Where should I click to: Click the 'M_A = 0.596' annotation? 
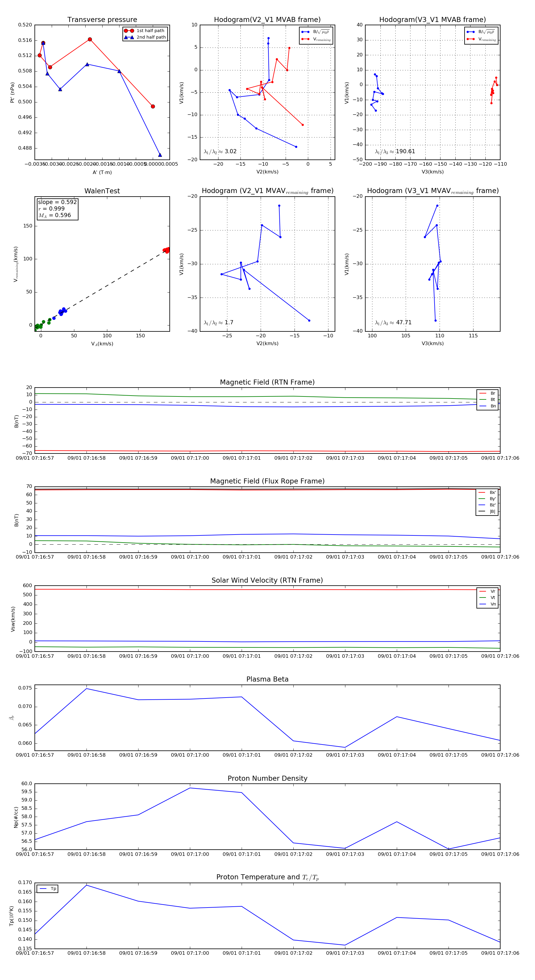[x=54, y=215]
